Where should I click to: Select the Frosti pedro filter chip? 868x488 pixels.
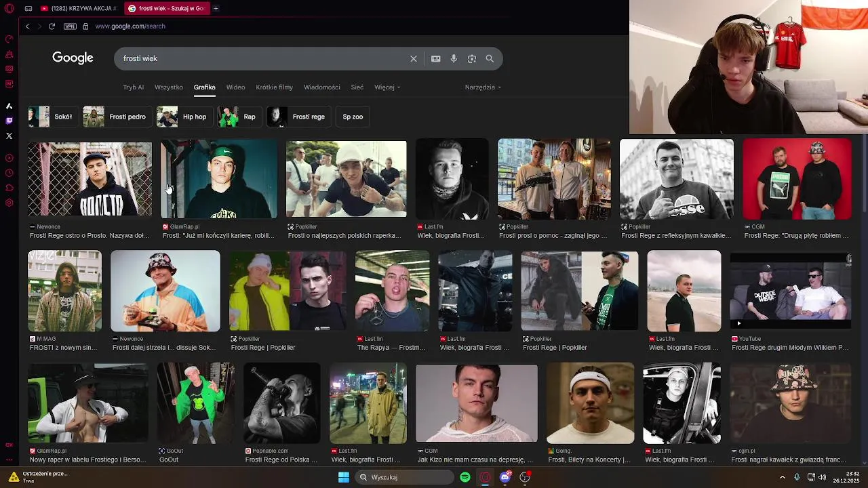tap(117, 117)
